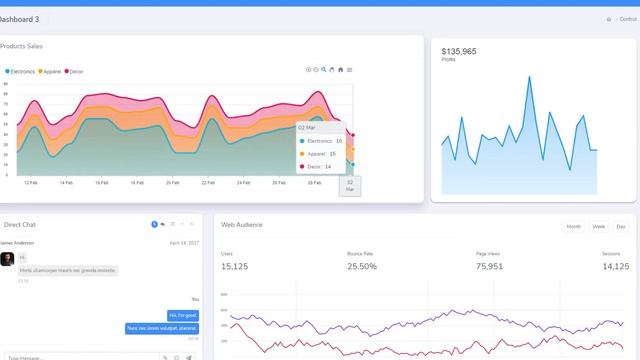Switch Web Audience to Day view
The height and width of the screenshot is (360, 640).
[621, 227]
